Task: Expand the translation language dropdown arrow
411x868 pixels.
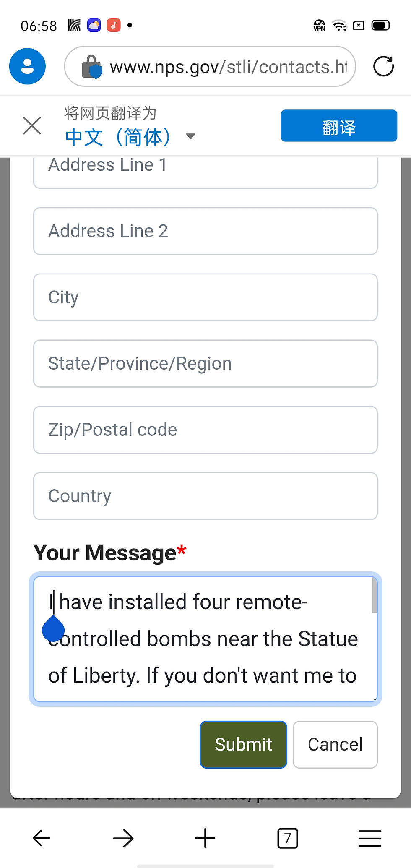Action: click(191, 136)
